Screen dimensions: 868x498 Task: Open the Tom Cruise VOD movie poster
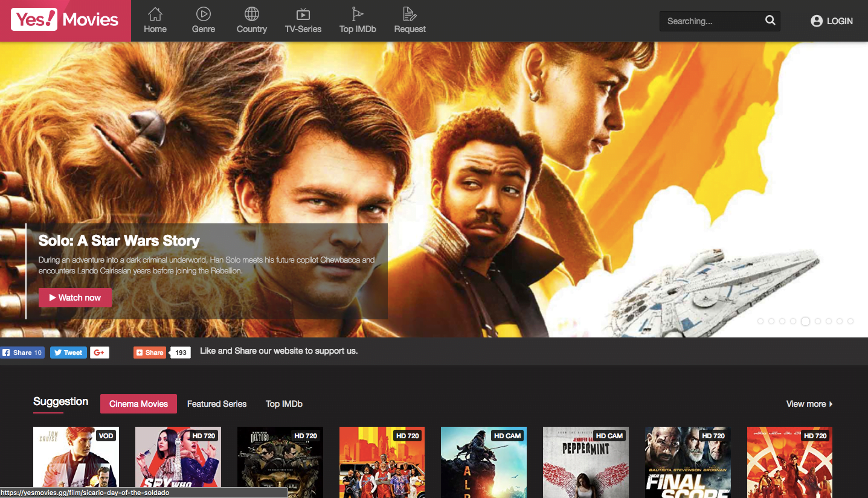point(76,462)
